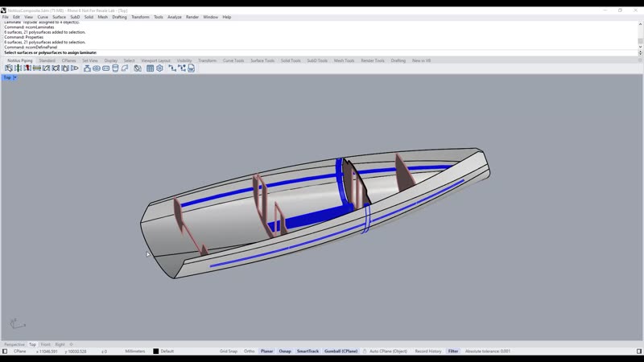Click the green vertical pipe icon
The height and width of the screenshot is (362, 644).
coord(18,68)
